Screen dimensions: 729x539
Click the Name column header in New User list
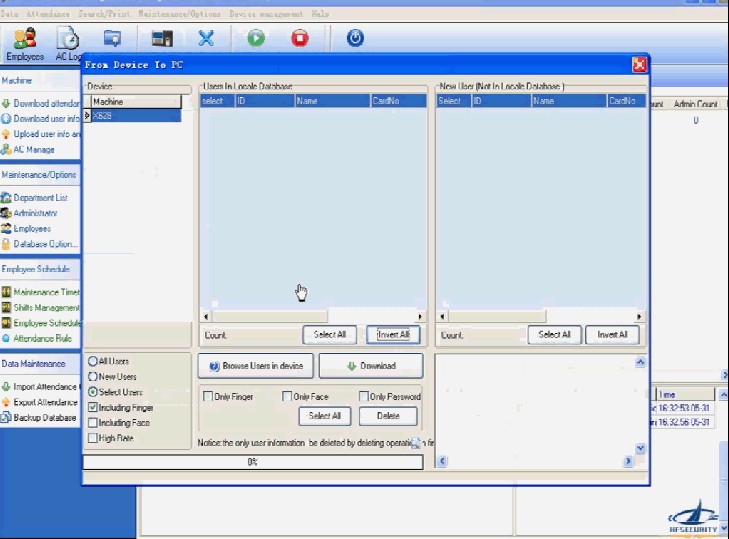[x=569, y=100]
